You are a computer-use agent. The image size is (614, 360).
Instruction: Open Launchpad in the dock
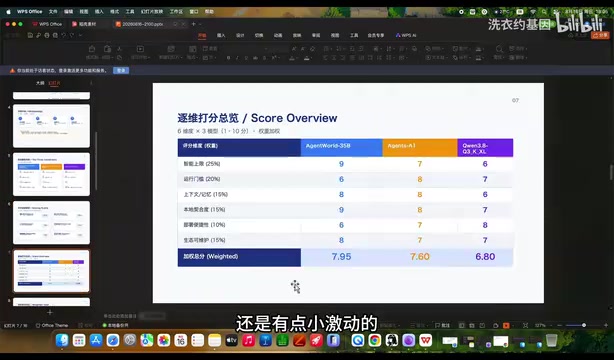[x=79, y=340]
